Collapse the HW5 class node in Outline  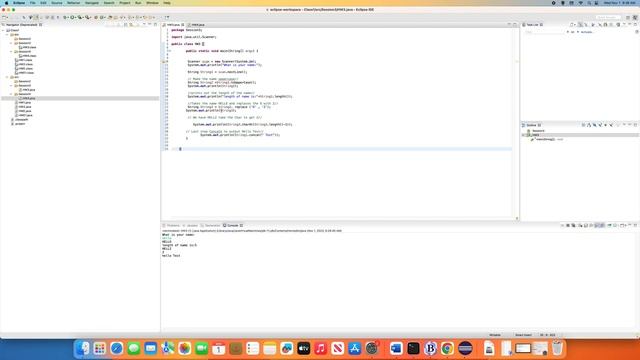[x=523, y=135]
